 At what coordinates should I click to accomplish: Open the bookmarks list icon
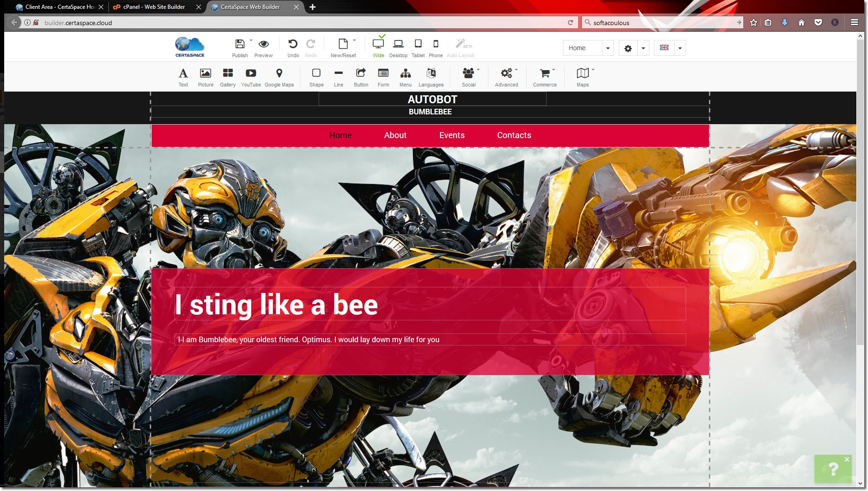768,22
